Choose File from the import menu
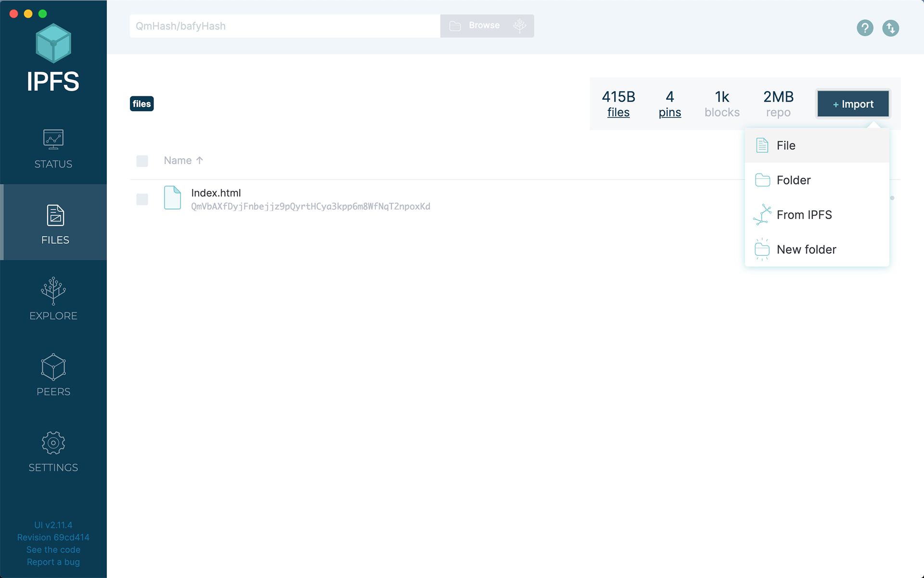Viewport: 924px width, 578px height. click(x=817, y=145)
